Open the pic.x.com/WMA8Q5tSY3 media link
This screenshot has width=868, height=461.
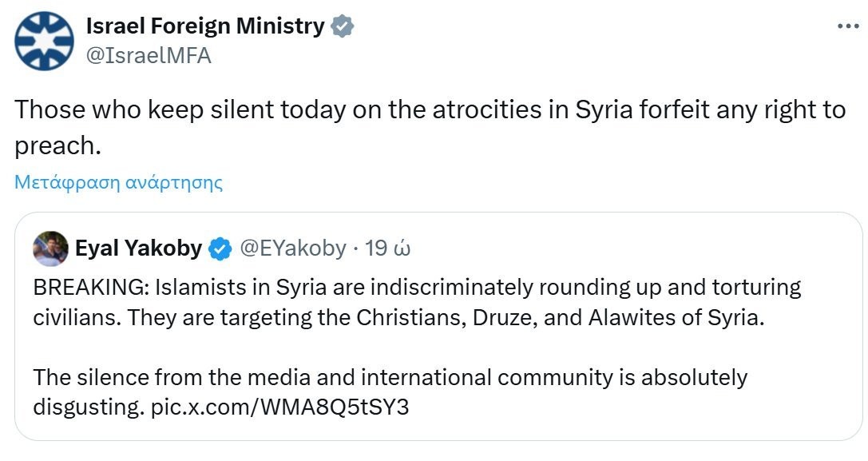click(280, 407)
